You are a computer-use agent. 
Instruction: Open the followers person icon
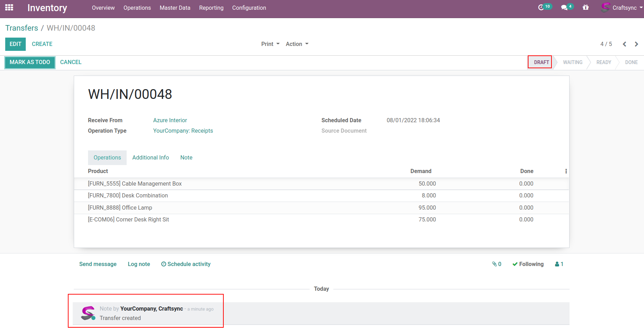pyautogui.click(x=559, y=264)
